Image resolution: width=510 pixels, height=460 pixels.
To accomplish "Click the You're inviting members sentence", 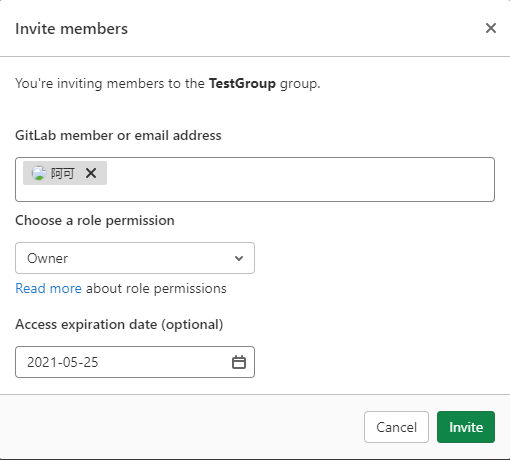I will (168, 83).
